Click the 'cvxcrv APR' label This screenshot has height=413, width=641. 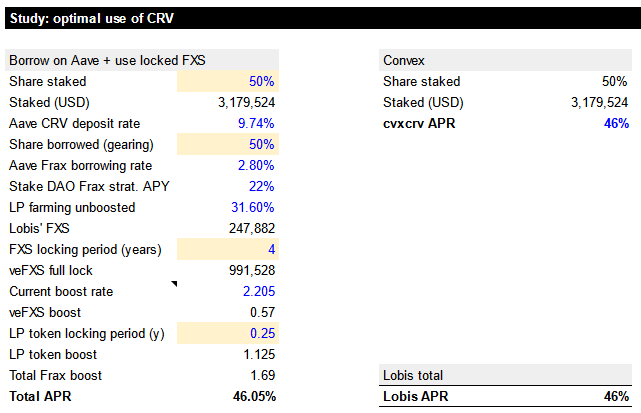point(419,123)
